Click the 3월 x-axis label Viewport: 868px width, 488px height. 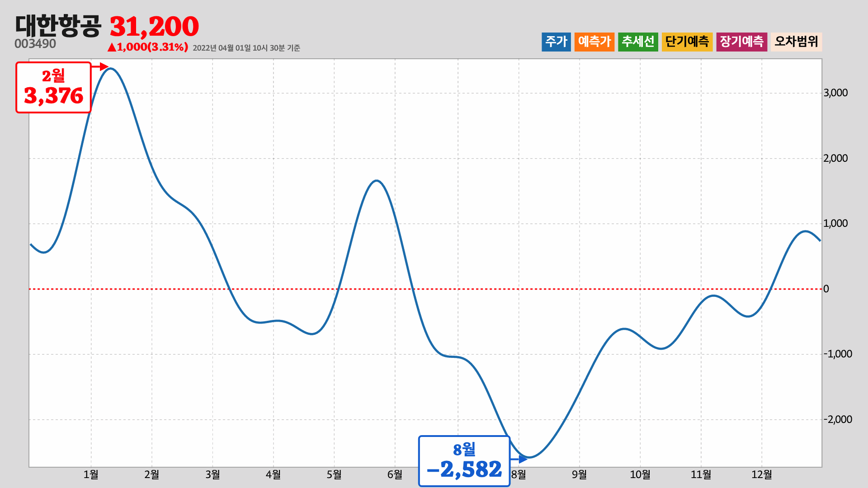tap(212, 474)
